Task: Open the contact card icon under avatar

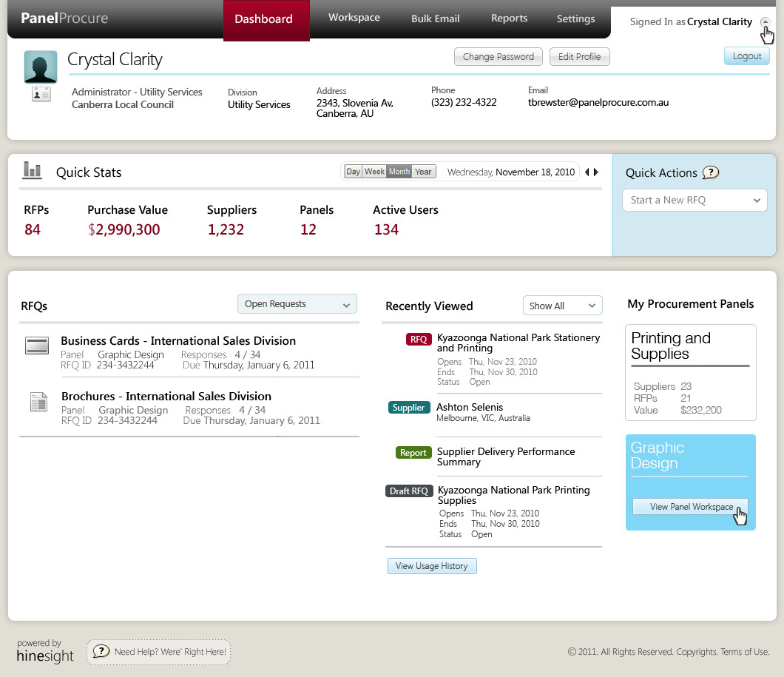Action: [x=41, y=94]
